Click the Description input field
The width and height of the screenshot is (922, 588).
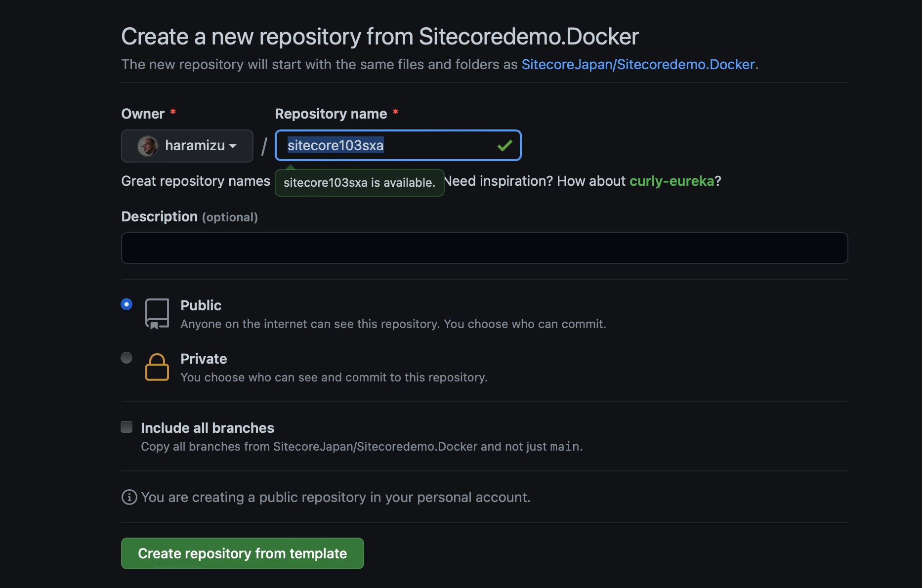tap(484, 248)
